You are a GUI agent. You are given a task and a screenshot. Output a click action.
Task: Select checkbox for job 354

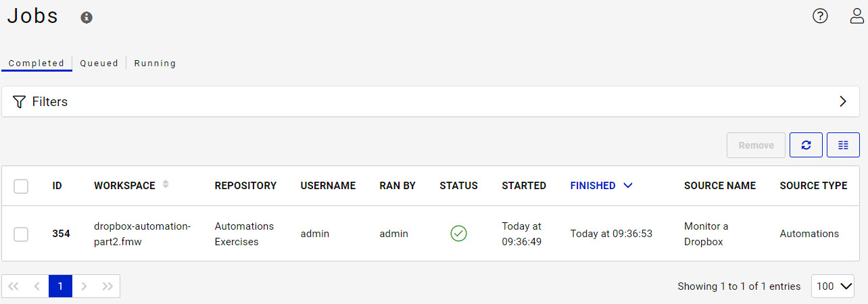(21, 234)
